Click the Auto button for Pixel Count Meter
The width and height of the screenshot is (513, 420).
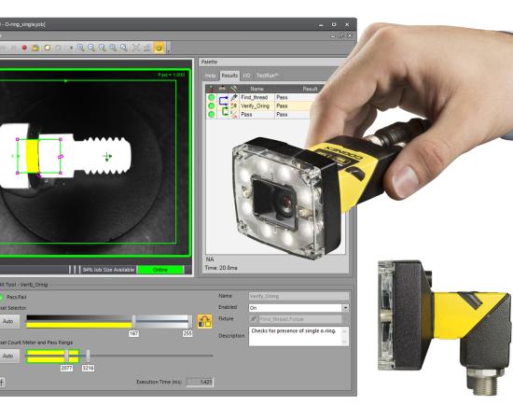point(8,356)
